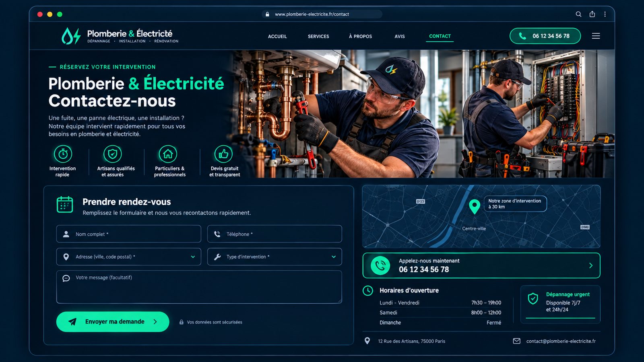Click the Dépannage urgent card
Viewport: 644px width, 362px height.
(560, 304)
